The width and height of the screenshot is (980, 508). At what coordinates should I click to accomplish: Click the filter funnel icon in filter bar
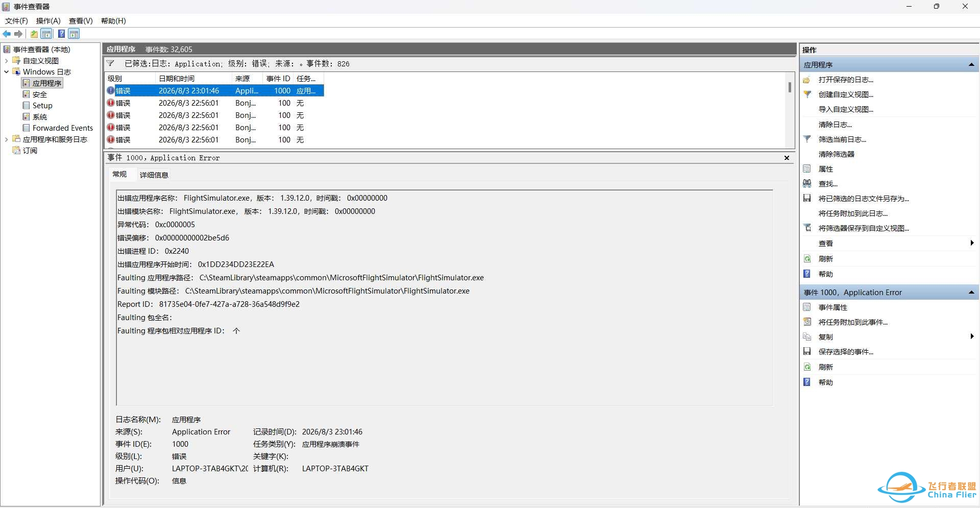click(110, 63)
